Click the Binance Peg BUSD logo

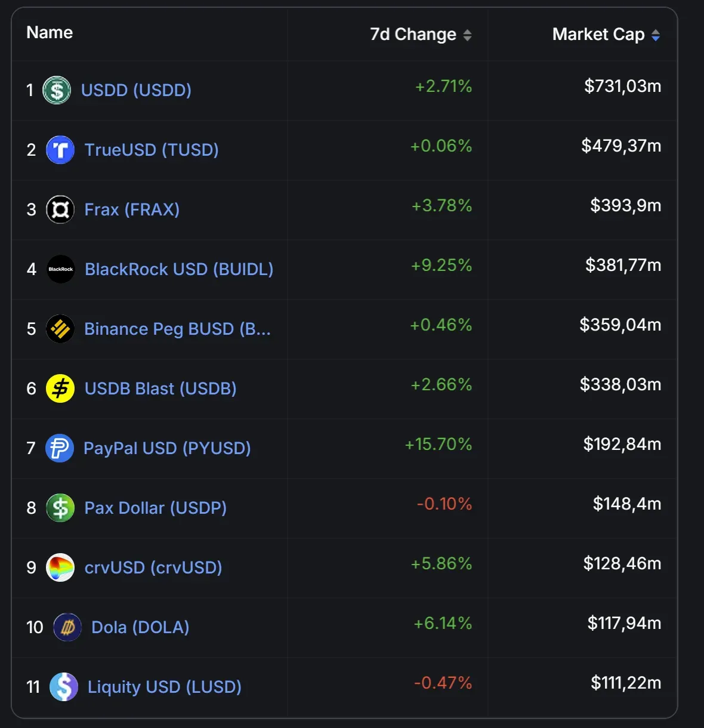pos(60,329)
